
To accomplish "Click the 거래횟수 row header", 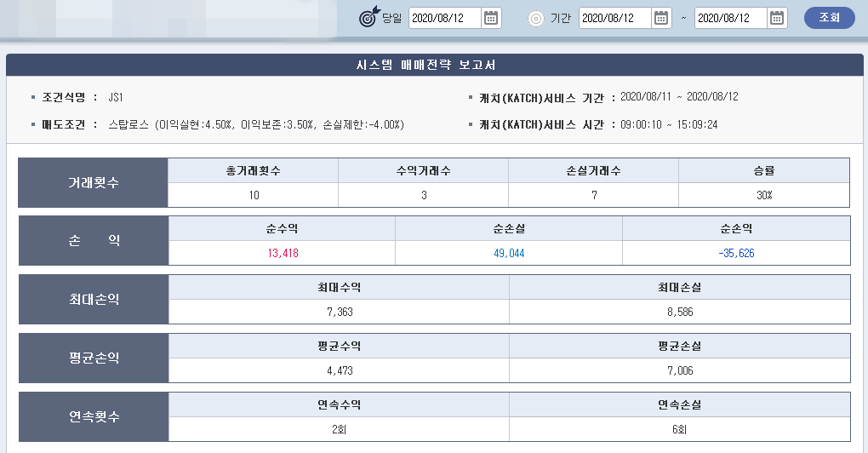I will [93, 183].
